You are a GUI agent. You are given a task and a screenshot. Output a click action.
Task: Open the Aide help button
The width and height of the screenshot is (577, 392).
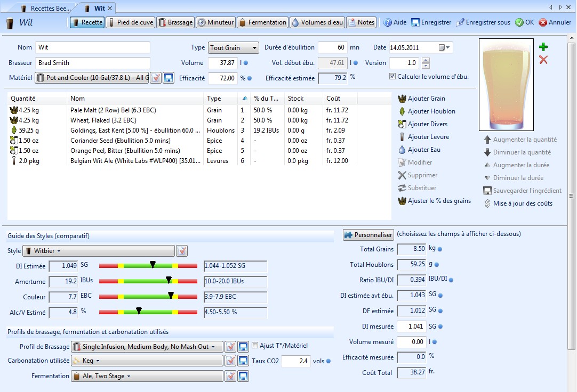[395, 22]
